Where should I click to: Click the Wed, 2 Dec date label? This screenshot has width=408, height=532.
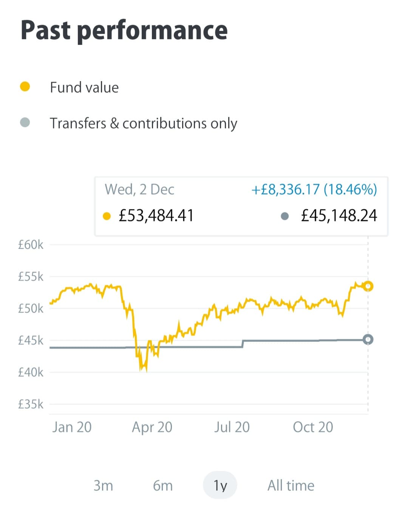tap(139, 189)
